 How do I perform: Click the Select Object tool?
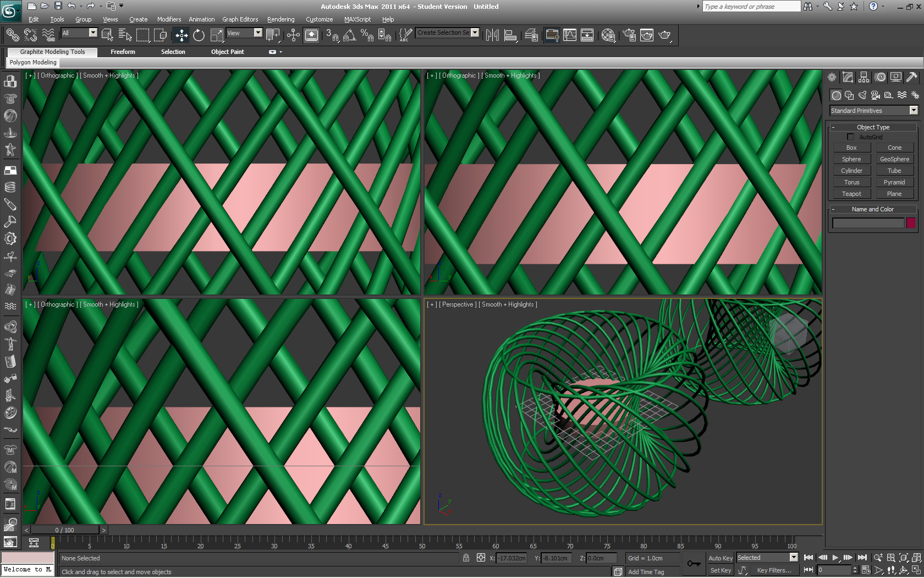[107, 35]
